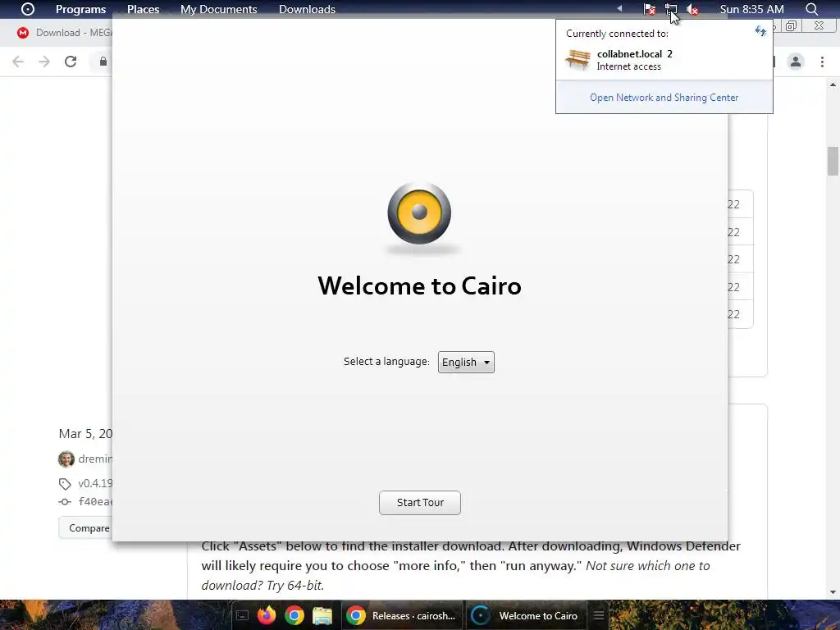Open the language dropdown showing English
The image size is (840, 630).
[x=466, y=362]
